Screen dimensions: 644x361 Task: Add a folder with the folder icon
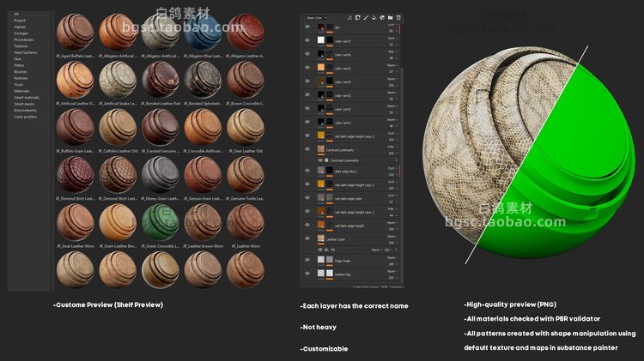click(x=390, y=18)
